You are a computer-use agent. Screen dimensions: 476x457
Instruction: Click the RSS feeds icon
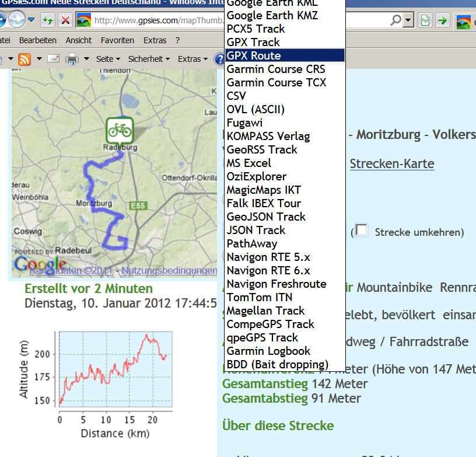(24, 59)
